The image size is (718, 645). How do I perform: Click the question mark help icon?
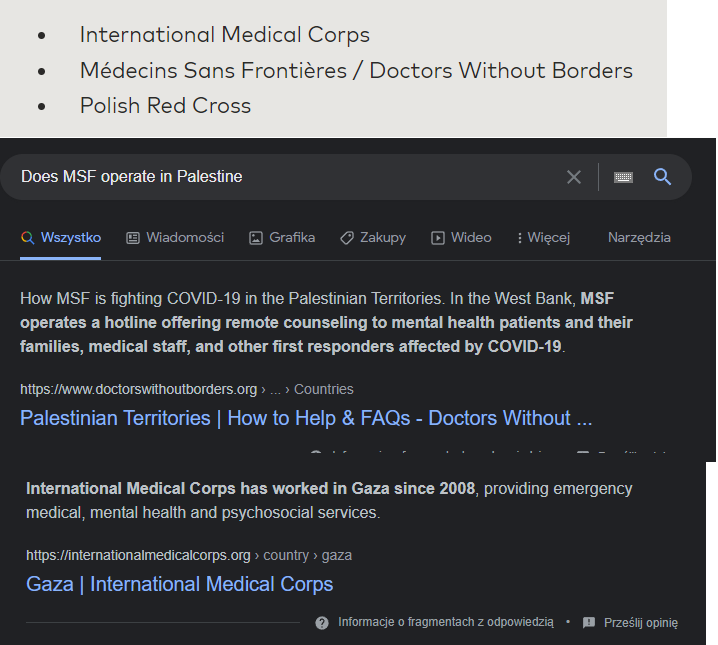coord(322,623)
